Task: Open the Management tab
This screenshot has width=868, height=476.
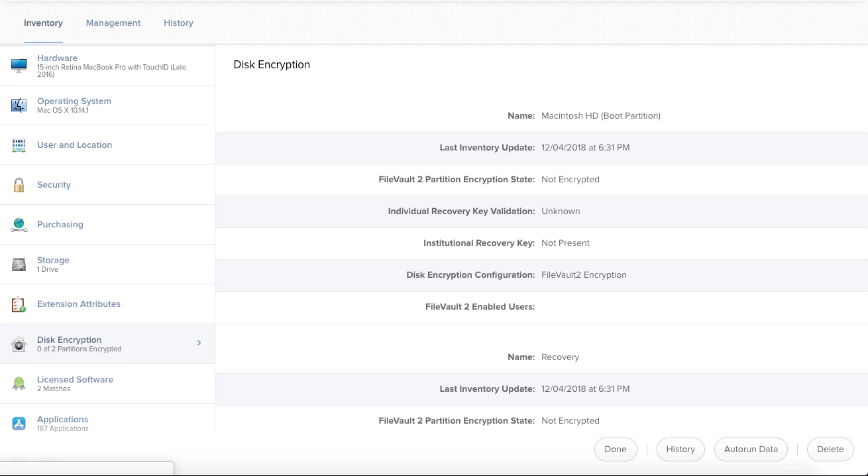Action: [113, 23]
